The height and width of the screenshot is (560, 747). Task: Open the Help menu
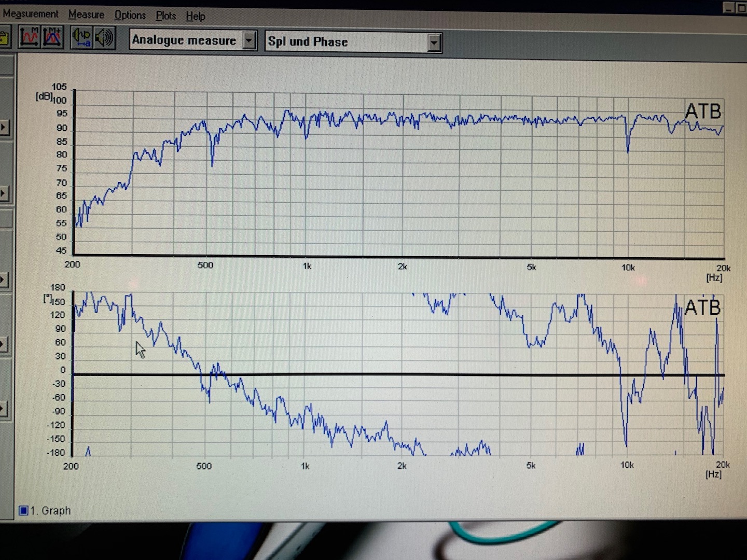click(196, 16)
